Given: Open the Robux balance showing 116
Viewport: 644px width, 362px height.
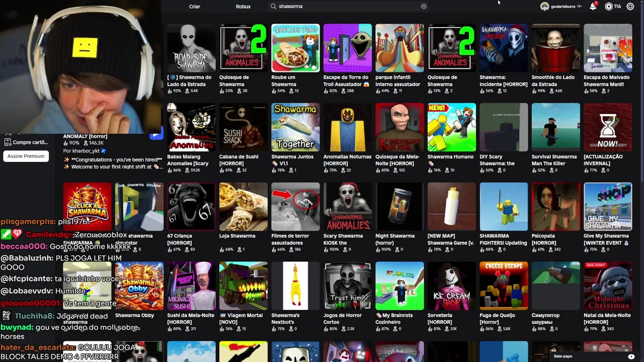Looking at the screenshot, I should pos(613,7).
